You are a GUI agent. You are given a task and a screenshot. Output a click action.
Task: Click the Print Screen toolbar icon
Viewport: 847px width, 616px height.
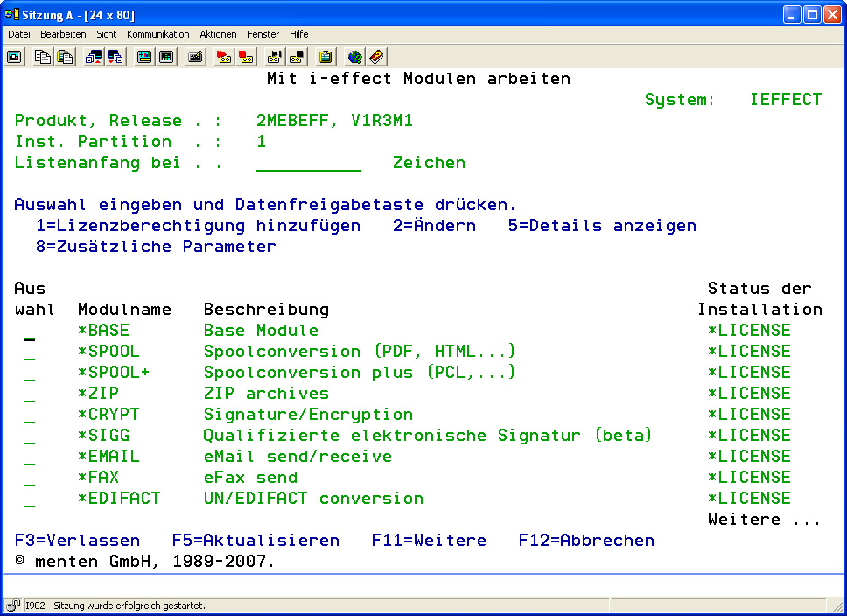coord(15,57)
